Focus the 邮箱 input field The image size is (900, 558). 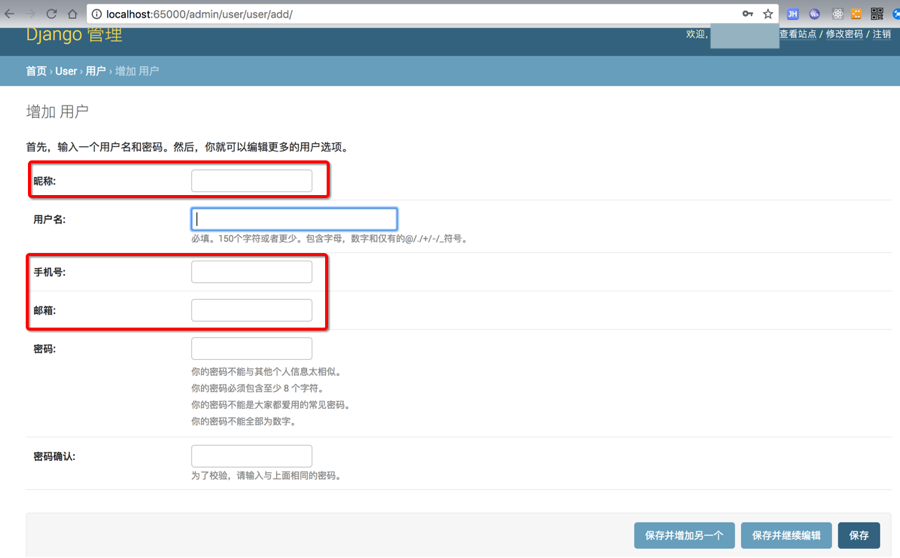tap(251, 310)
